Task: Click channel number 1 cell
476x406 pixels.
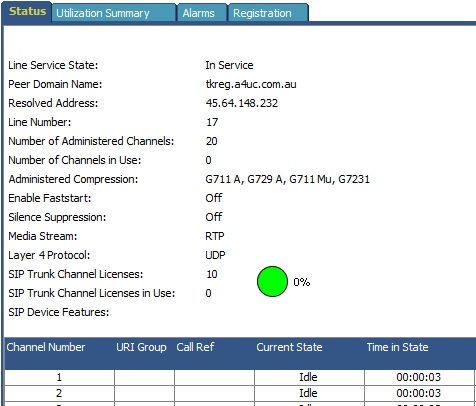Action: 59,377
